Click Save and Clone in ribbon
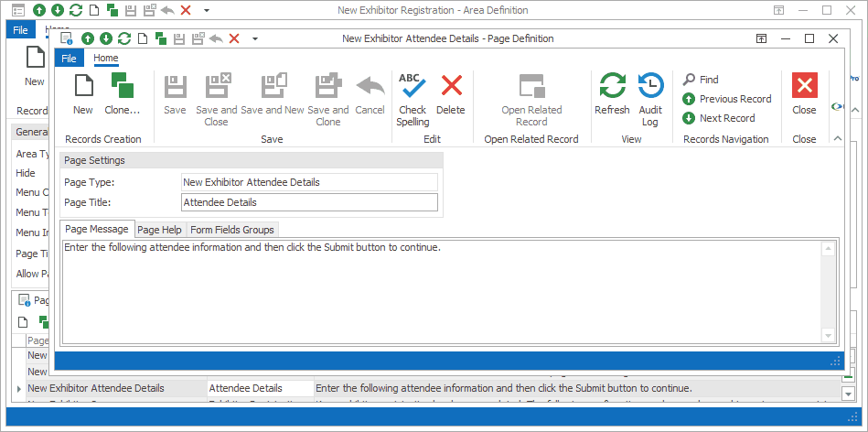This screenshot has width=868, height=432. click(328, 101)
